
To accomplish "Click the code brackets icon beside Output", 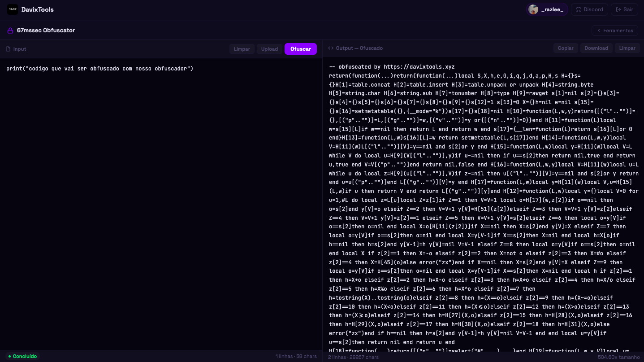I will tap(331, 48).
